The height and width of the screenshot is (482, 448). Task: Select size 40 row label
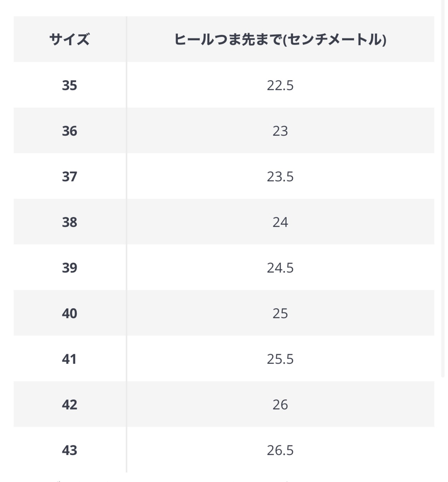click(69, 313)
